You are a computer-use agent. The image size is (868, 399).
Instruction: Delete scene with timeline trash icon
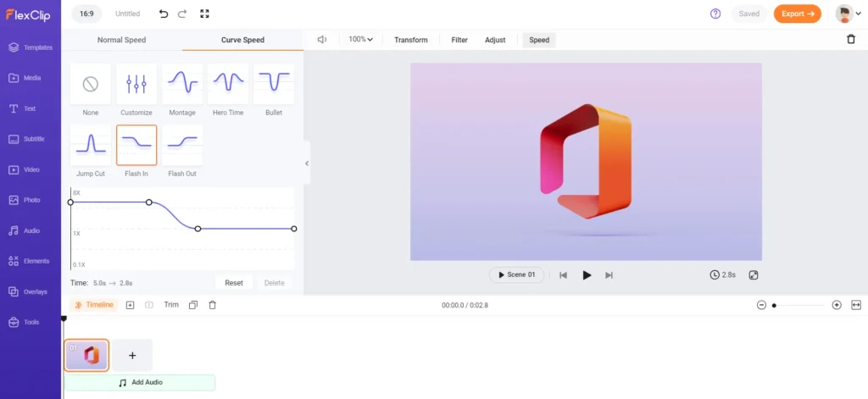(212, 305)
